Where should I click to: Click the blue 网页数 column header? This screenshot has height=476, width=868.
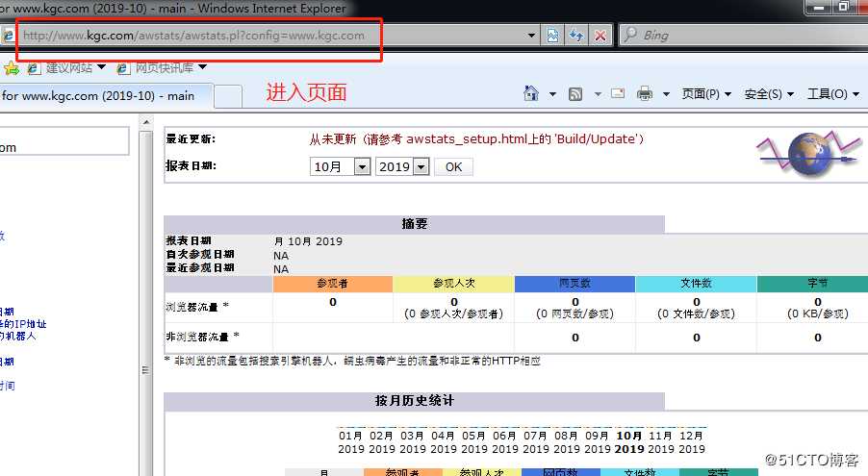pos(574,284)
